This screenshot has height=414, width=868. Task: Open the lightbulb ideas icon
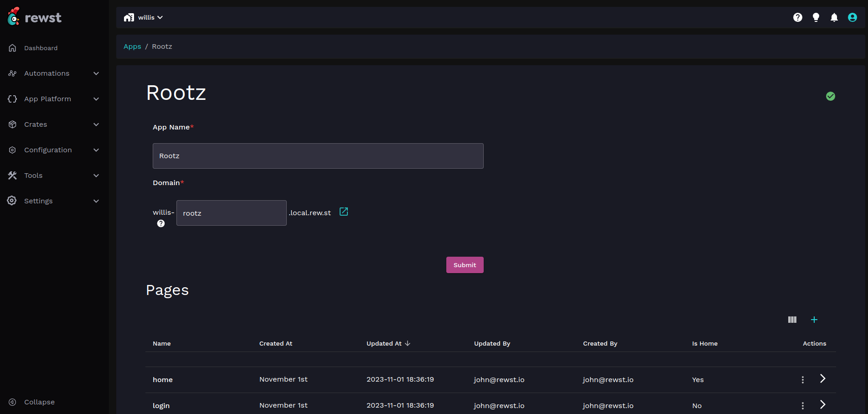(816, 17)
